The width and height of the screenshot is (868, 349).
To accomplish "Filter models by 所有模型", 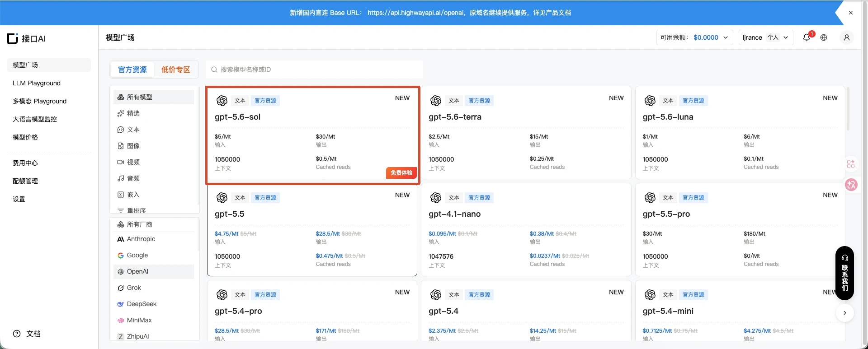I will pos(154,97).
